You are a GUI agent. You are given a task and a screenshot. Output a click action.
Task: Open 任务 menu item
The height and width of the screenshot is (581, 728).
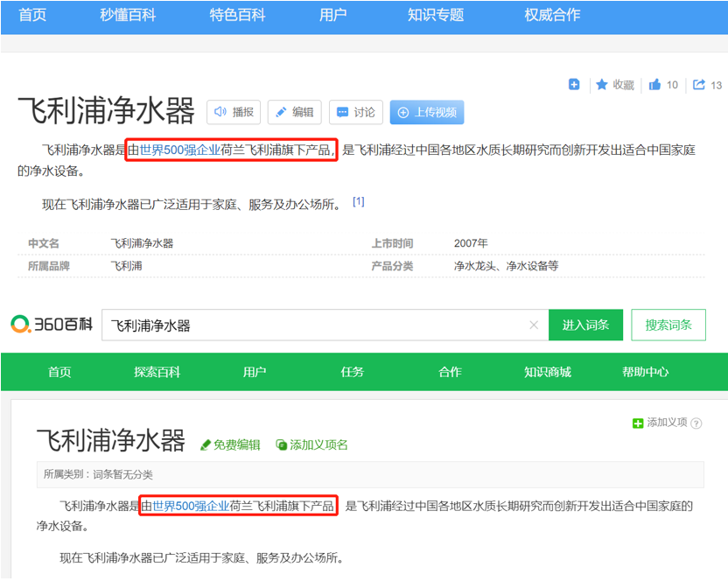tap(353, 372)
